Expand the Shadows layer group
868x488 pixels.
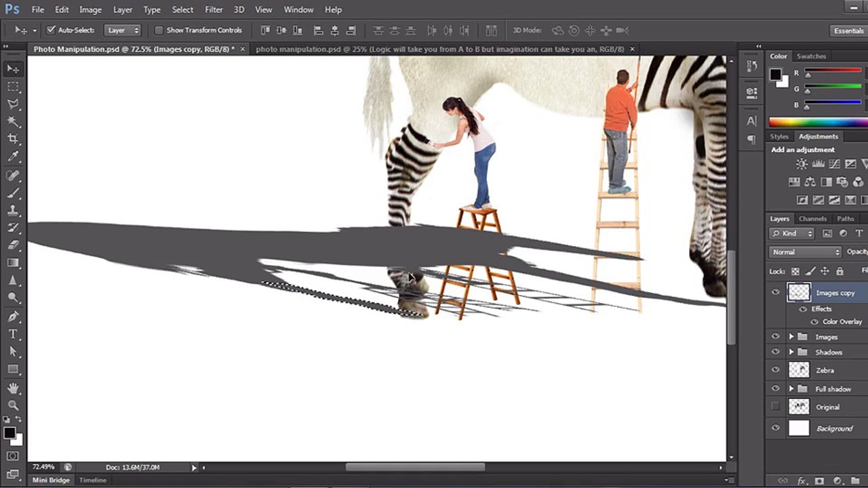click(791, 352)
